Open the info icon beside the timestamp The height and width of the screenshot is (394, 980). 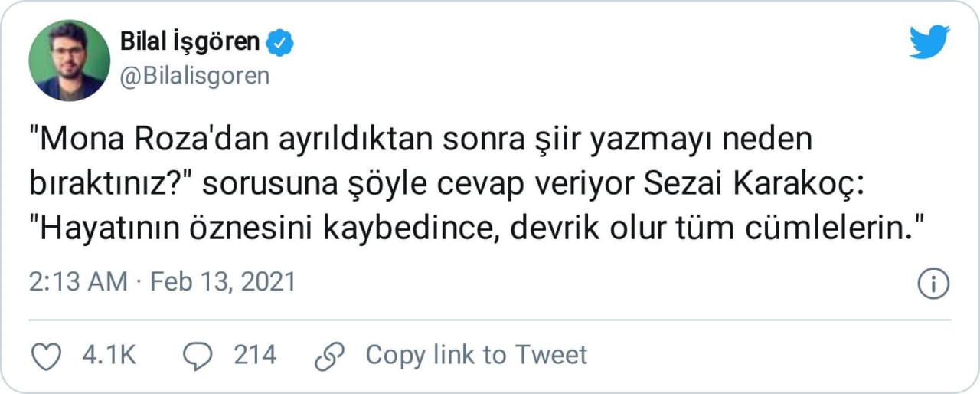[x=933, y=283]
